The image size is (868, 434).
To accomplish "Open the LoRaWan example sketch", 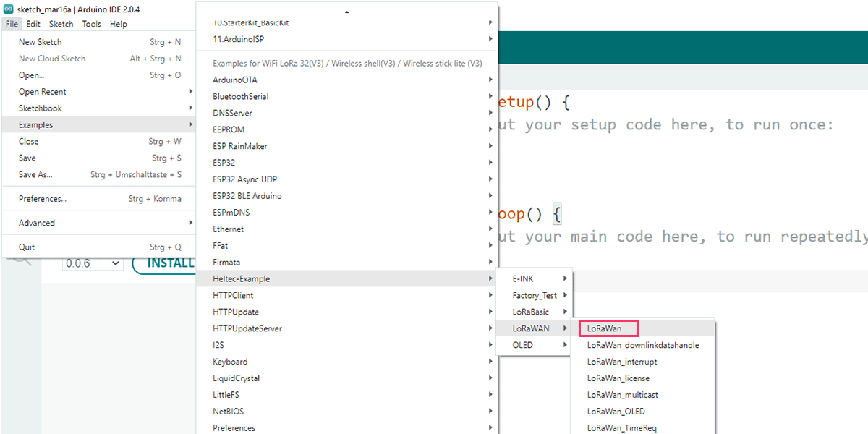I will point(643,329).
